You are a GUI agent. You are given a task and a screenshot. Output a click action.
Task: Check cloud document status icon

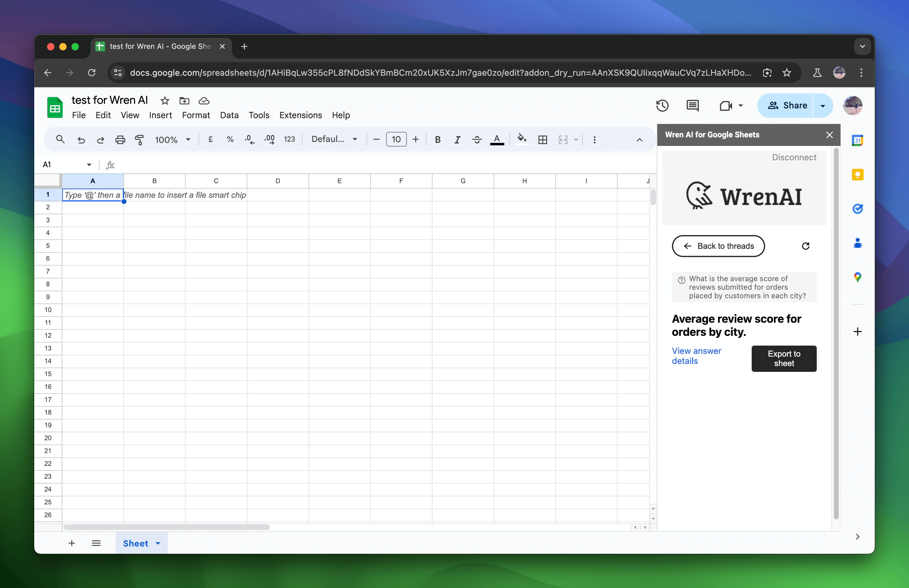click(204, 100)
